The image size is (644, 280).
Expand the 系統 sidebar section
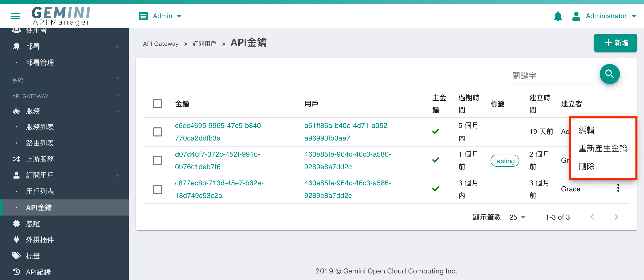117,79
